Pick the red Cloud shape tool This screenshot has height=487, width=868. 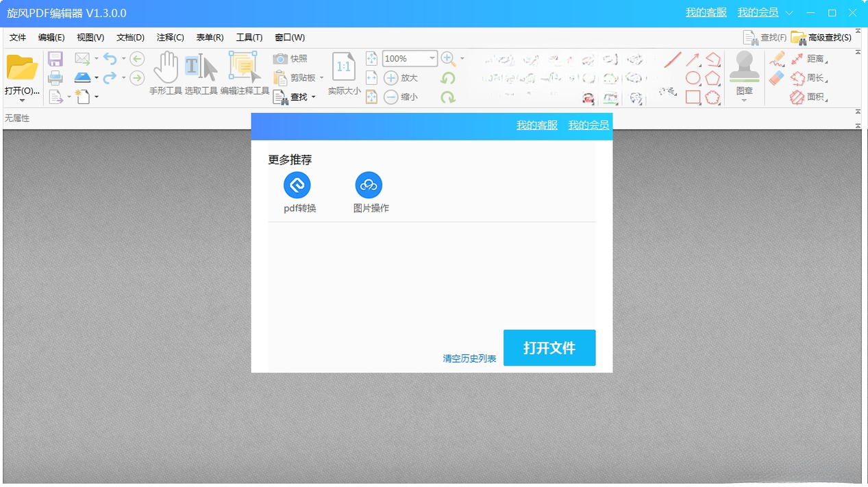click(713, 97)
